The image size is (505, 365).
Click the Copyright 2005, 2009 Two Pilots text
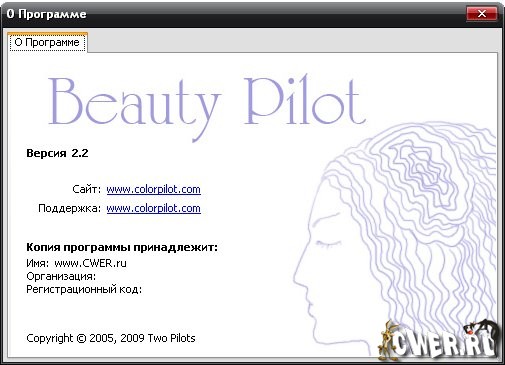tap(111, 338)
